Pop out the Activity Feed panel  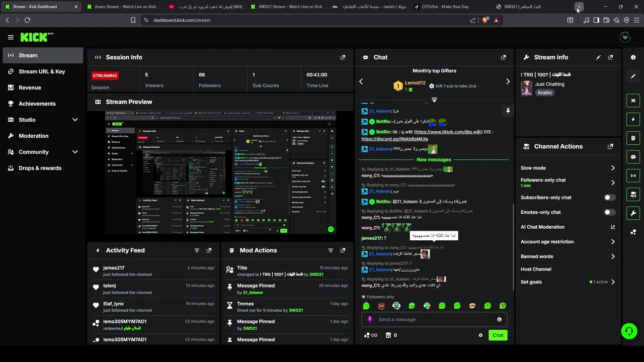click(209, 250)
